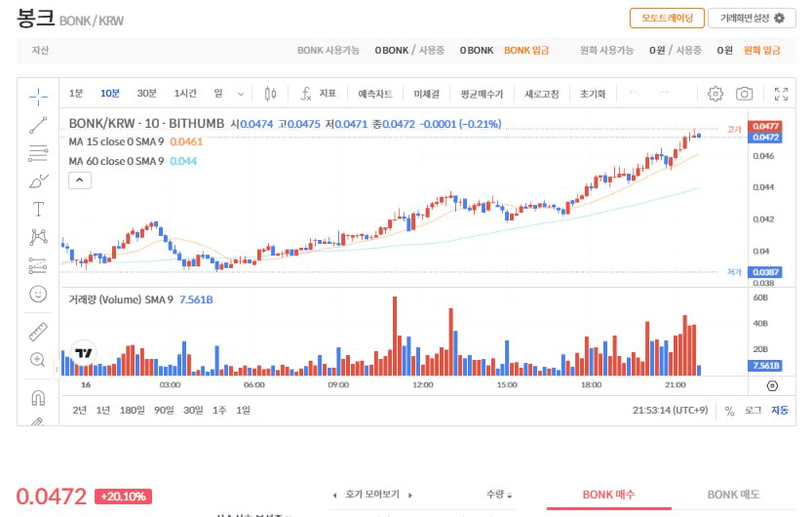The image size is (812, 517).
Task: Activate the zoom in tool
Action: click(38, 360)
